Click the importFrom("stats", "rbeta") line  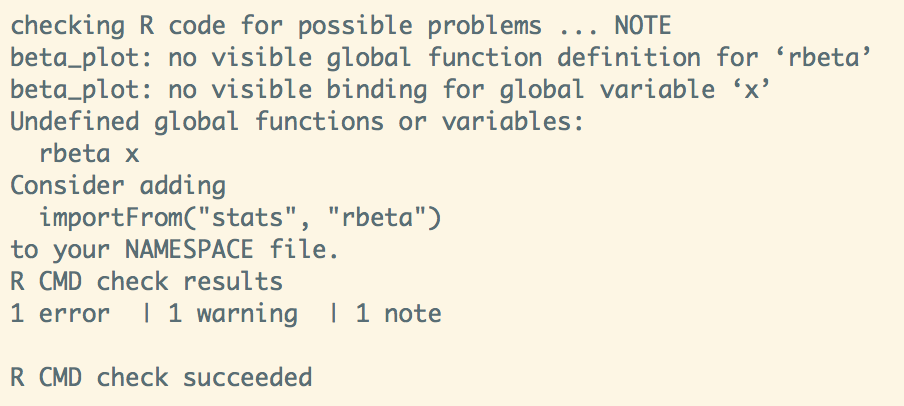(240, 219)
